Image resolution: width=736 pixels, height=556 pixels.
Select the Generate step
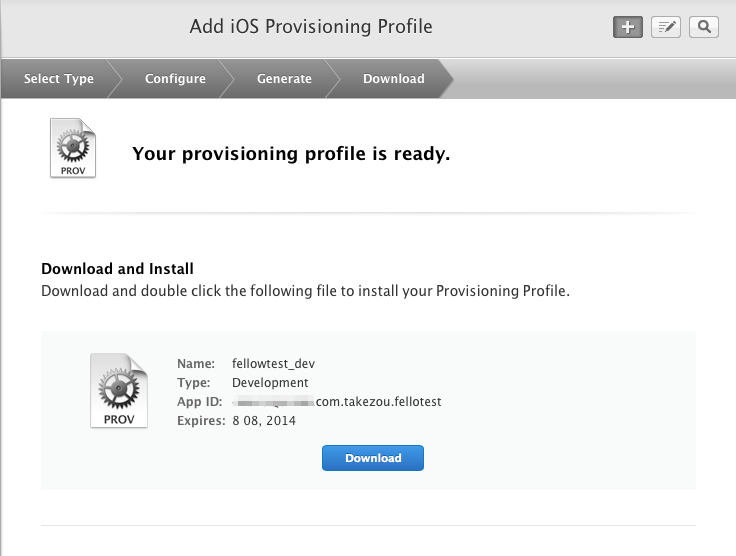(x=284, y=79)
